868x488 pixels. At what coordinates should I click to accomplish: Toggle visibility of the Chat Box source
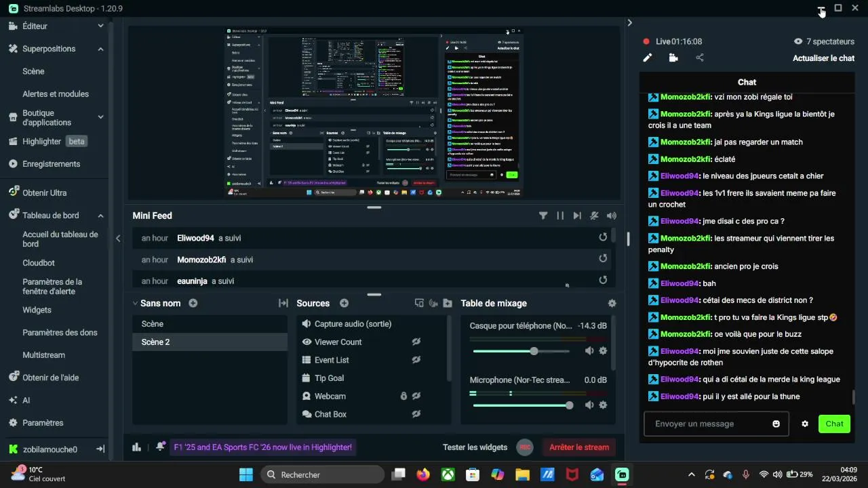(x=416, y=413)
